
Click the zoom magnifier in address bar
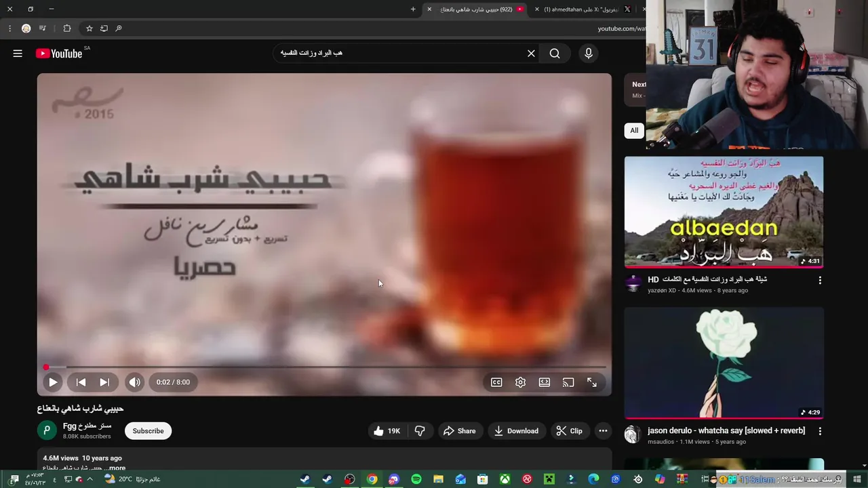click(x=119, y=28)
